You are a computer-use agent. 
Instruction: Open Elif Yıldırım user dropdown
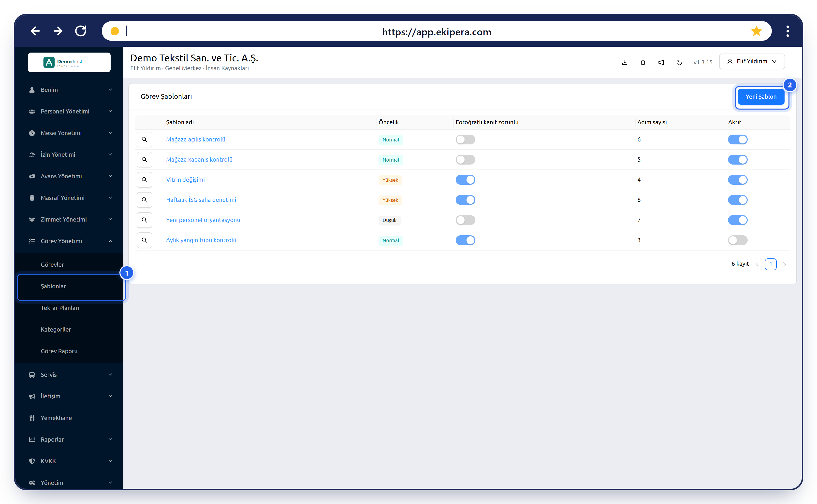pos(752,61)
